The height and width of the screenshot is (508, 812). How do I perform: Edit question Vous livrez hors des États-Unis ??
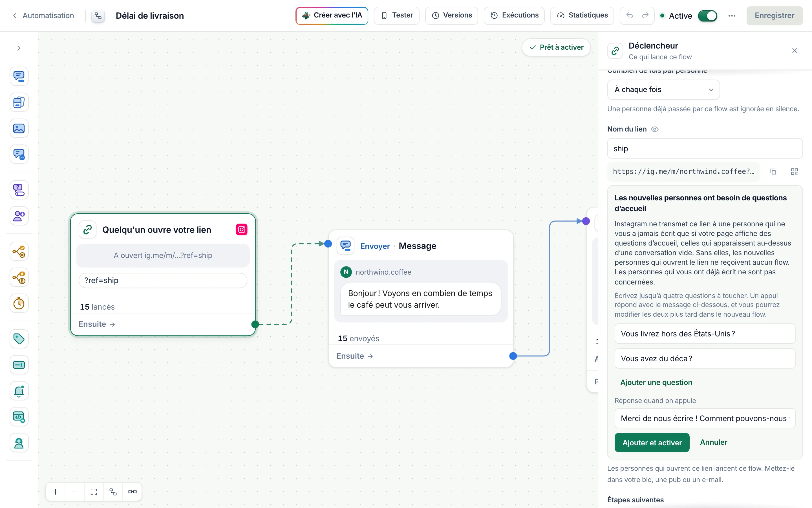click(705, 334)
